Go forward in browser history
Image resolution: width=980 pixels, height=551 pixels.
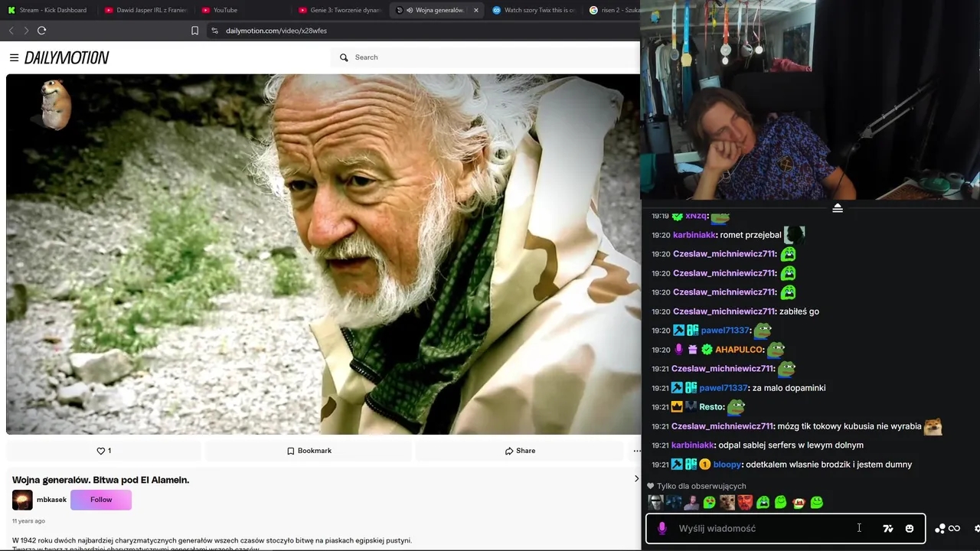tap(26, 31)
